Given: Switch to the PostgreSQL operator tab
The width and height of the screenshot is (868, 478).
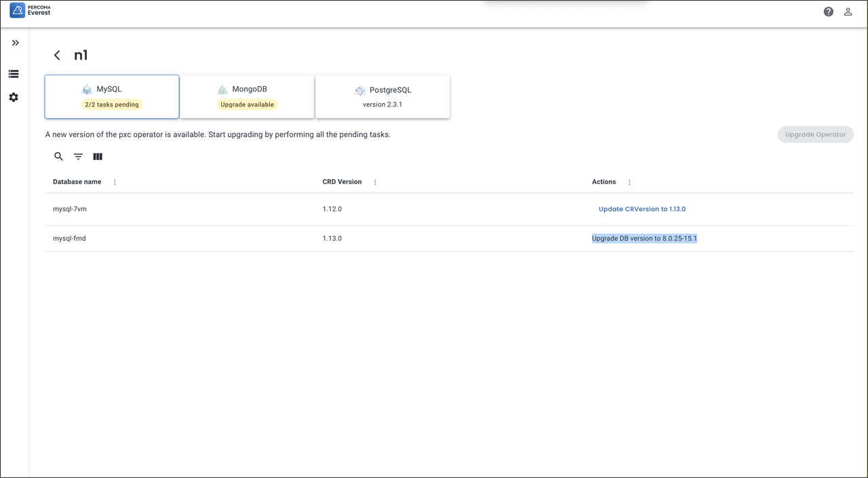Looking at the screenshot, I should [382, 96].
